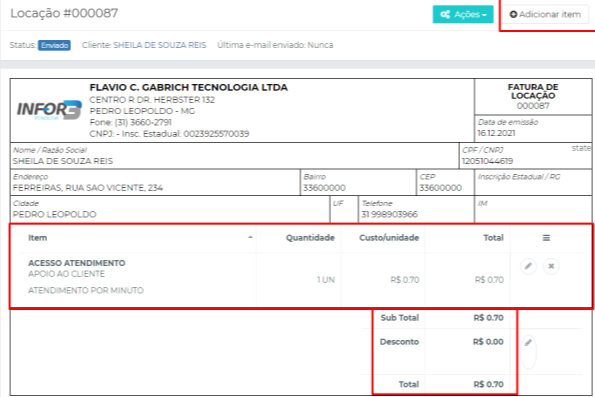595x397 pixels.
Task: Click the Desconto amount R$ 0.00
Action: point(488,342)
